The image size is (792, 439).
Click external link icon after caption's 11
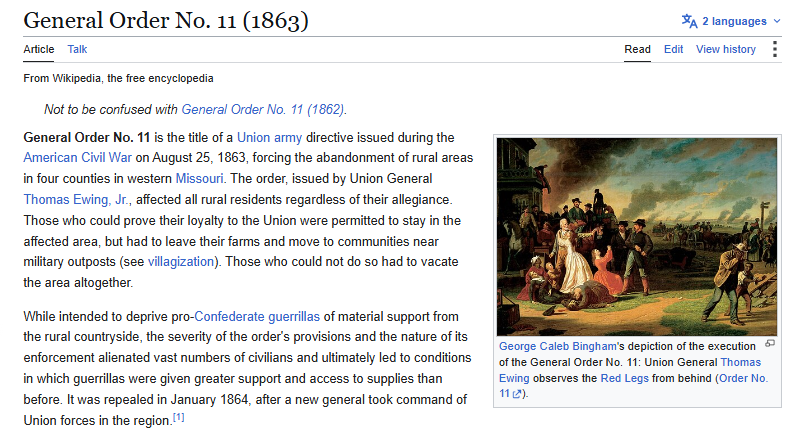pos(516,394)
